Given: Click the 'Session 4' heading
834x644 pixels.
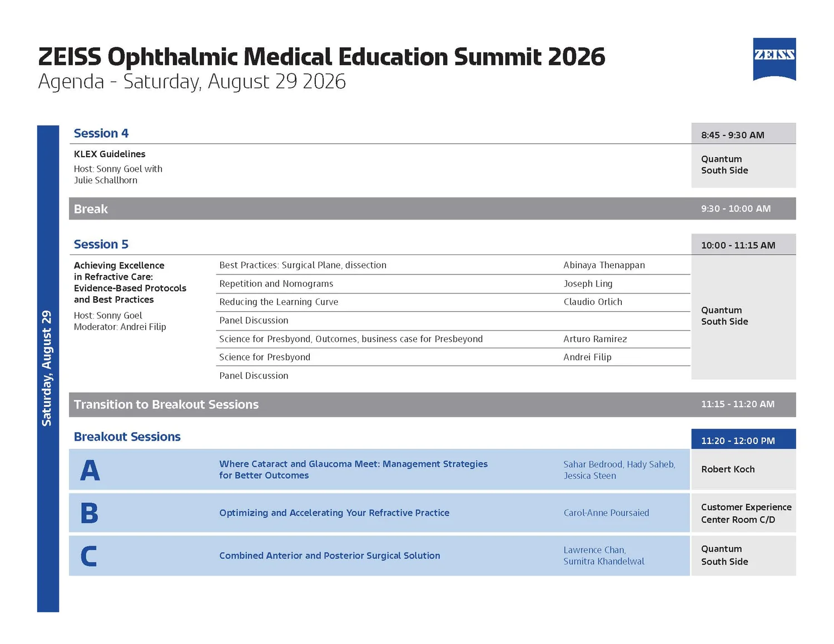Looking at the screenshot, I should (101, 133).
